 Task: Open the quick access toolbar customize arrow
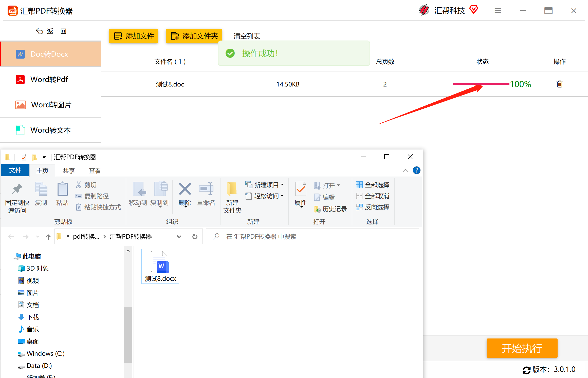pyautogui.click(x=44, y=158)
